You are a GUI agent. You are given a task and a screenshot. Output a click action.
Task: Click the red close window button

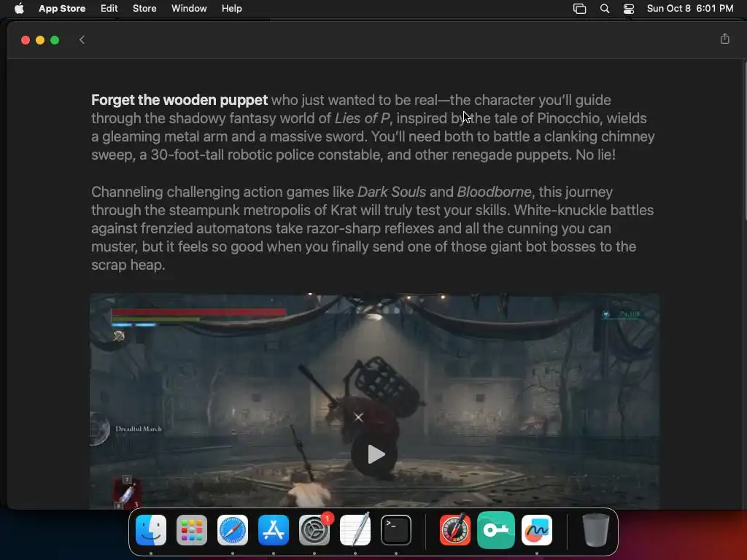pyautogui.click(x=26, y=40)
